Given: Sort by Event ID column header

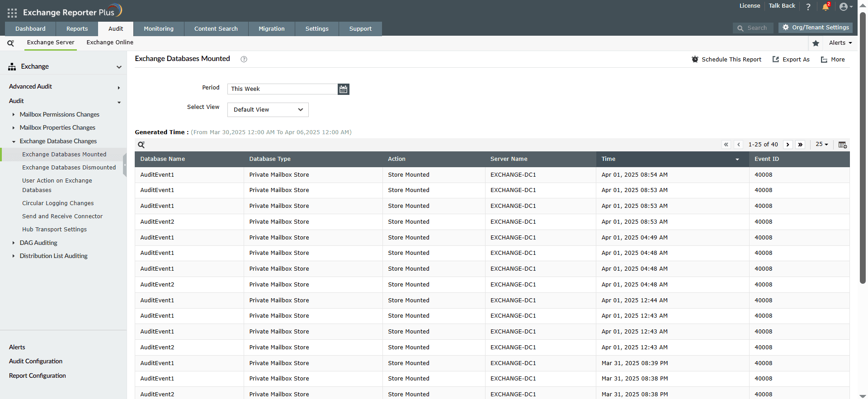Looking at the screenshot, I should click(x=767, y=159).
